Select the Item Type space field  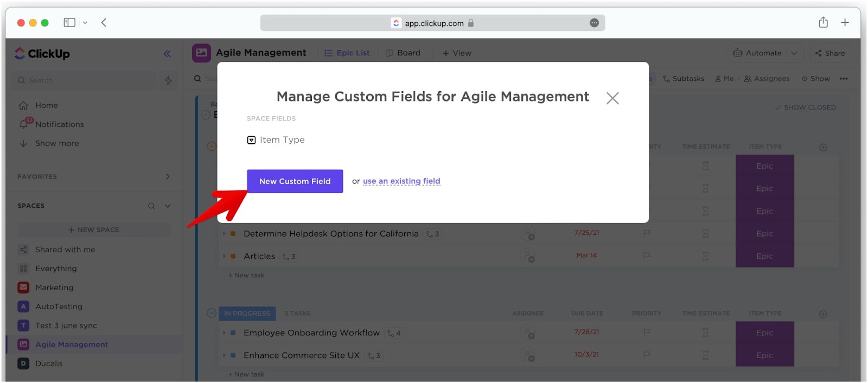276,140
